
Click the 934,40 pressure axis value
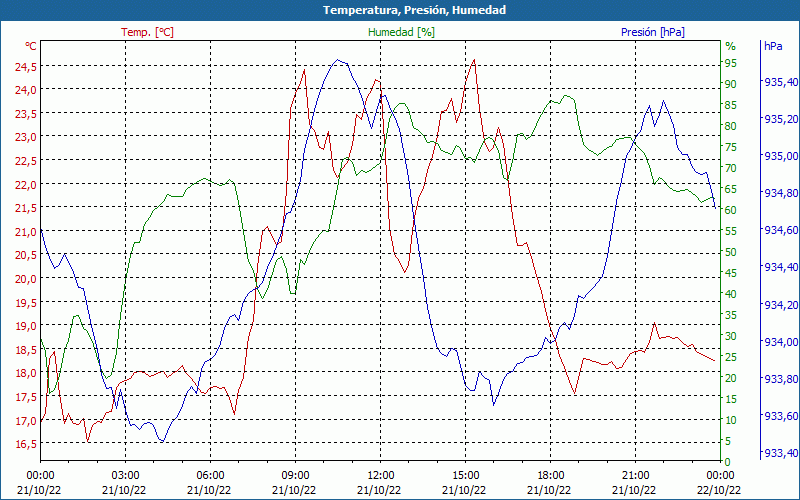coord(780,267)
